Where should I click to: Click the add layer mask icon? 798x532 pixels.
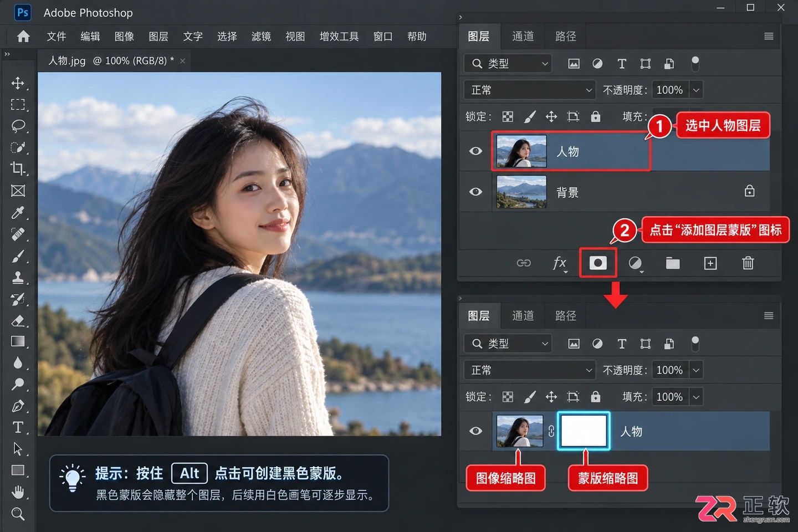597,263
